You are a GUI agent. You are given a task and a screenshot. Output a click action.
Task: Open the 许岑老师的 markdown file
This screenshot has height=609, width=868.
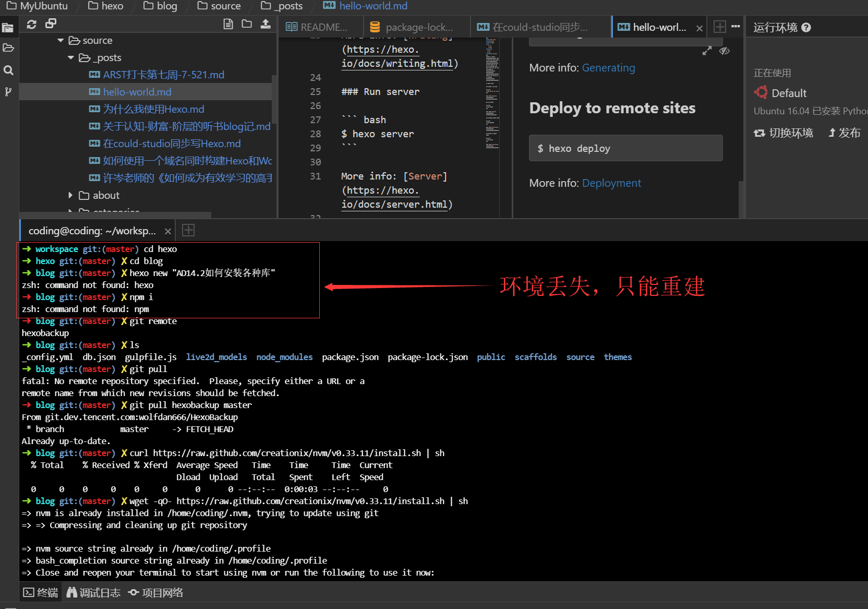(180, 178)
